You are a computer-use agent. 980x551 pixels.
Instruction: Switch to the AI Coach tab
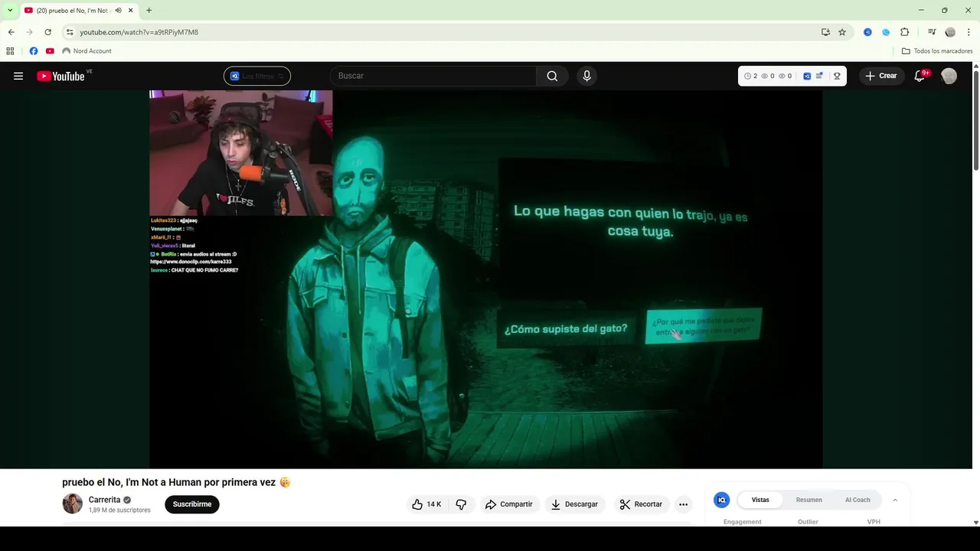[x=857, y=500]
